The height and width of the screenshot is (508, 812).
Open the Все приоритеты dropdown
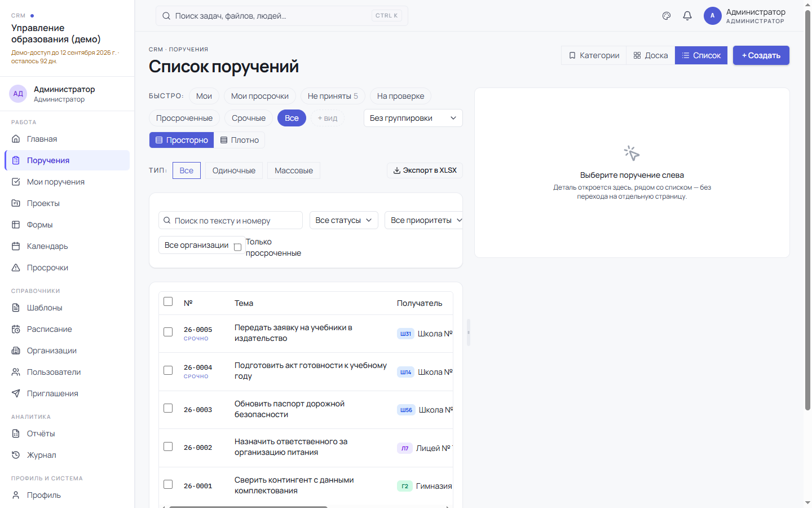click(x=424, y=220)
